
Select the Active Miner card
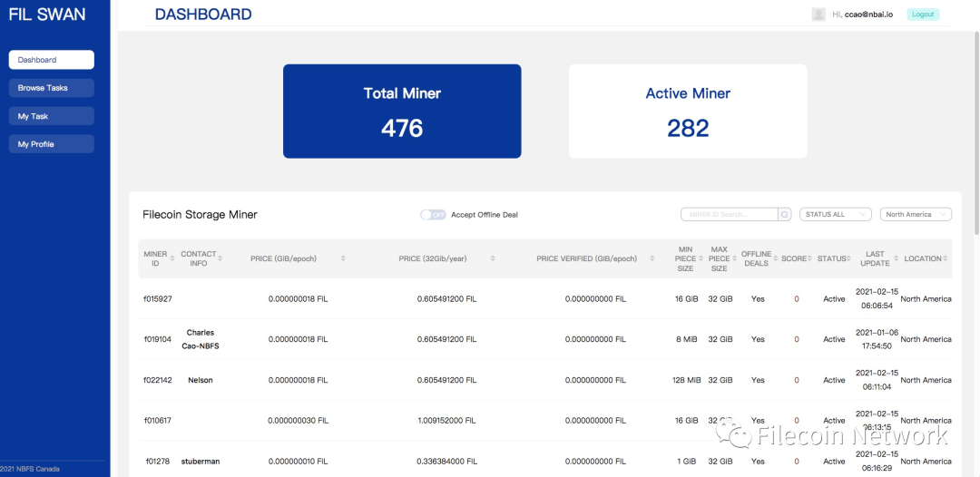pos(688,112)
